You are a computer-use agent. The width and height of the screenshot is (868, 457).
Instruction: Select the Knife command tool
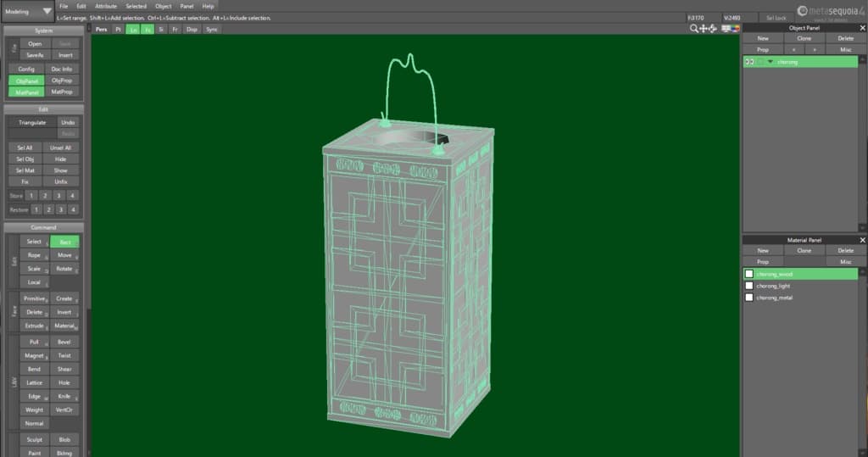pos(64,396)
